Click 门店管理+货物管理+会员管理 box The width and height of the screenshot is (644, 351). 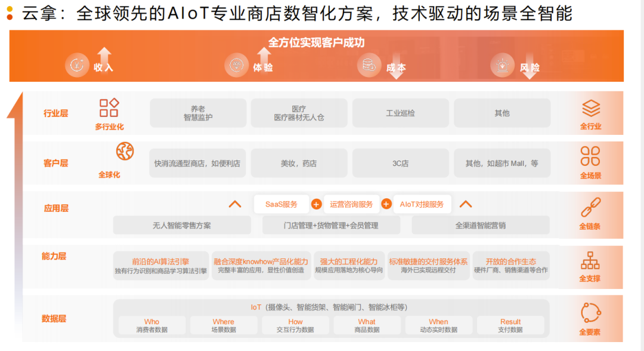(331, 225)
